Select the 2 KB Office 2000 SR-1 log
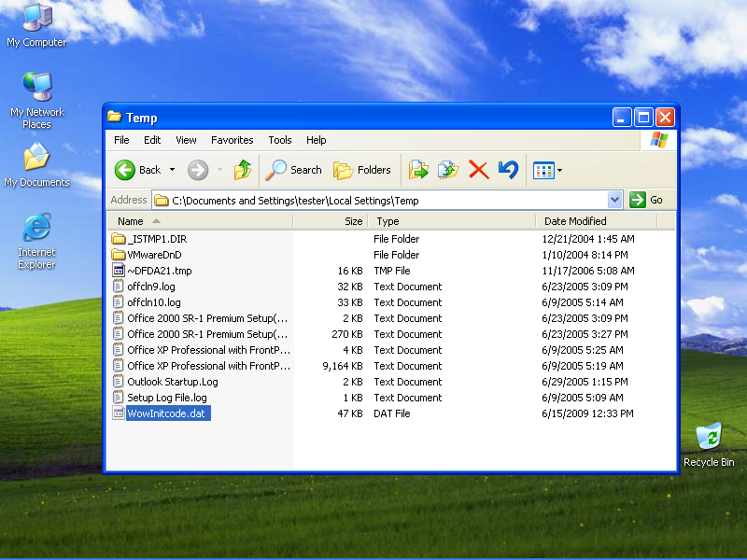The image size is (747, 560). (x=207, y=318)
